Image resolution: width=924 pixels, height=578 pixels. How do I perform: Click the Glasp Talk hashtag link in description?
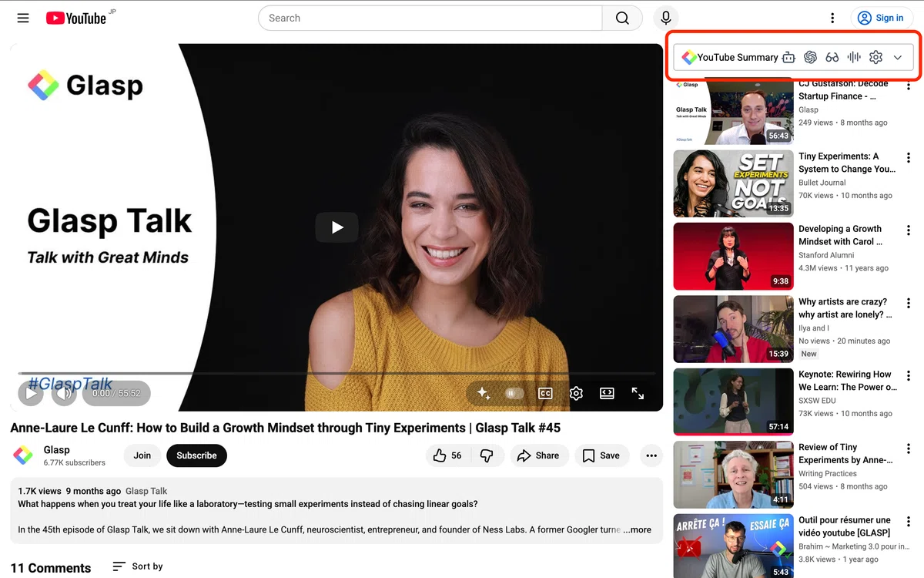pos(146,491)
